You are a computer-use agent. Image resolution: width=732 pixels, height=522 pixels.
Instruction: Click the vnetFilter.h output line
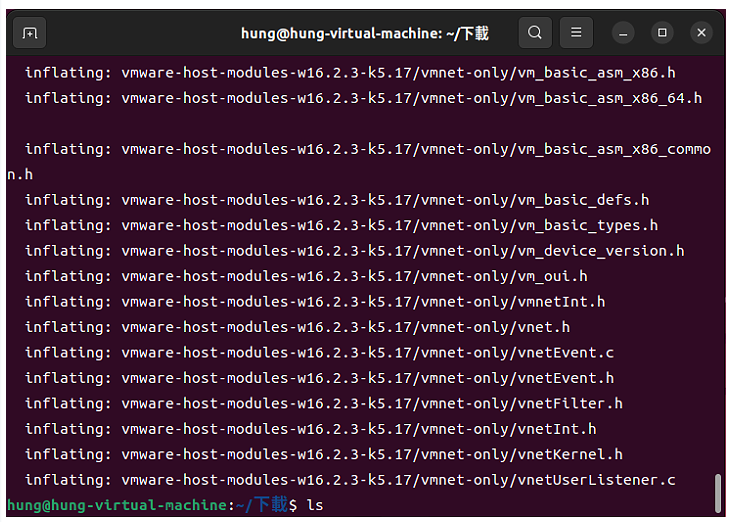(x=324, y=403)
